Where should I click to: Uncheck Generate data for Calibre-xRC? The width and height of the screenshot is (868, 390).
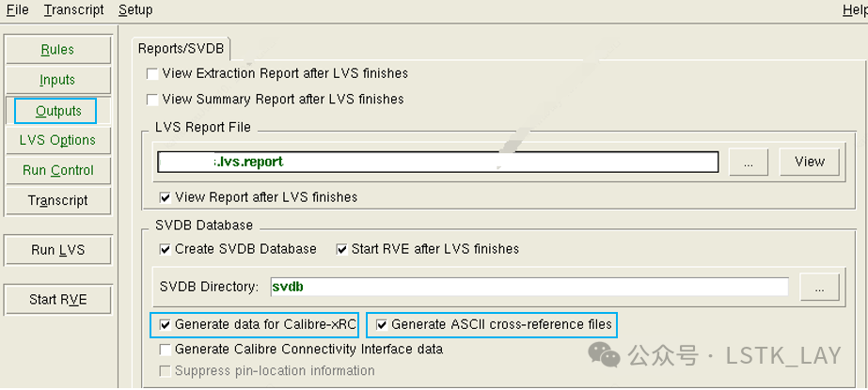pos(166,325)
